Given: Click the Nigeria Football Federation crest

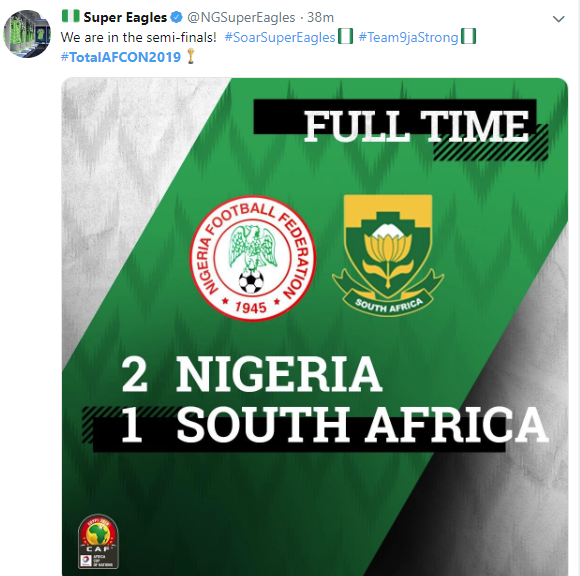Looking at the screenshot, I should click(x=252, y=258).
